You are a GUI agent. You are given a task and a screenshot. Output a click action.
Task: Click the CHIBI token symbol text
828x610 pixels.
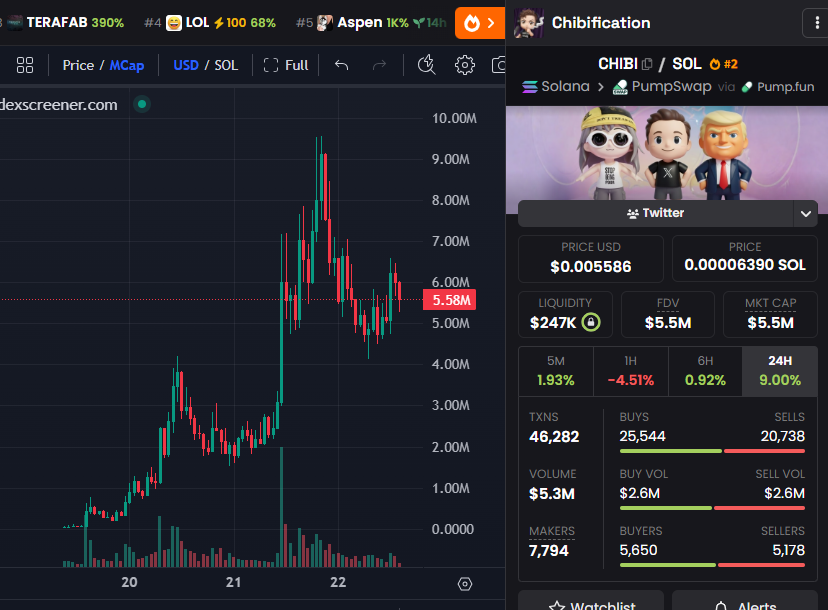[x=618, y=64]
